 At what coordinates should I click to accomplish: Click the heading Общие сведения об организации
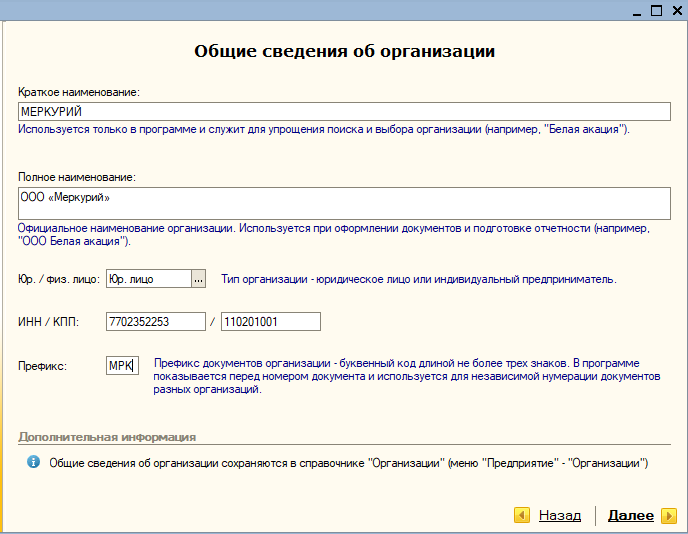pyautogui.click(x=344, y=51)
